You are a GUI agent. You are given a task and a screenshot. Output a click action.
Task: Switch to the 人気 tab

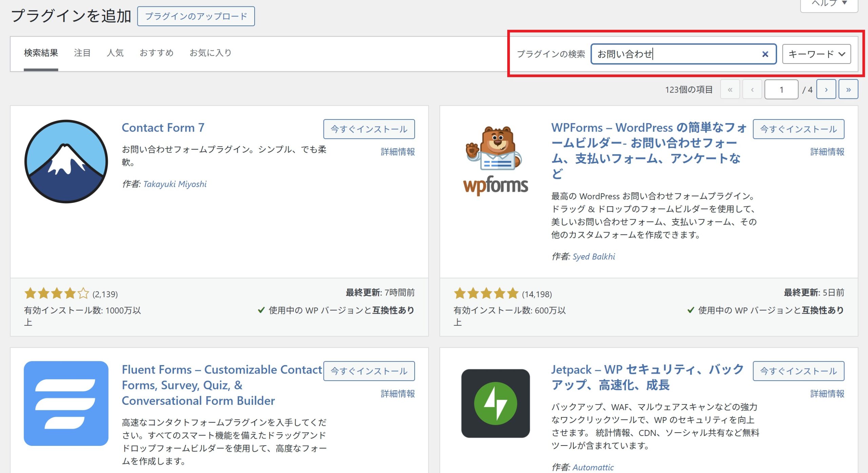click(x=115, y=53)
